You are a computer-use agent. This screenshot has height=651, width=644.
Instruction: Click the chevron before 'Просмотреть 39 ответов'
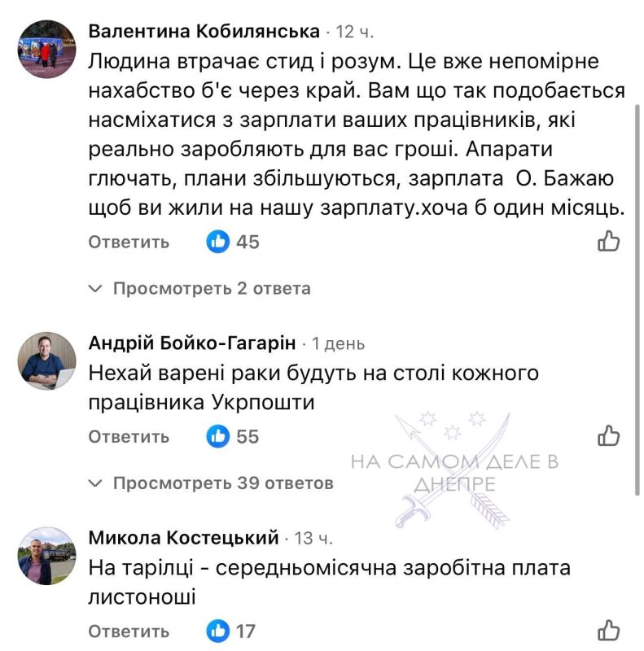94,482
